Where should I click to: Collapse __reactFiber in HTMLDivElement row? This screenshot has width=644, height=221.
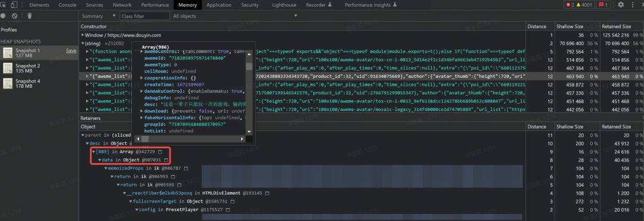point(124,193)
